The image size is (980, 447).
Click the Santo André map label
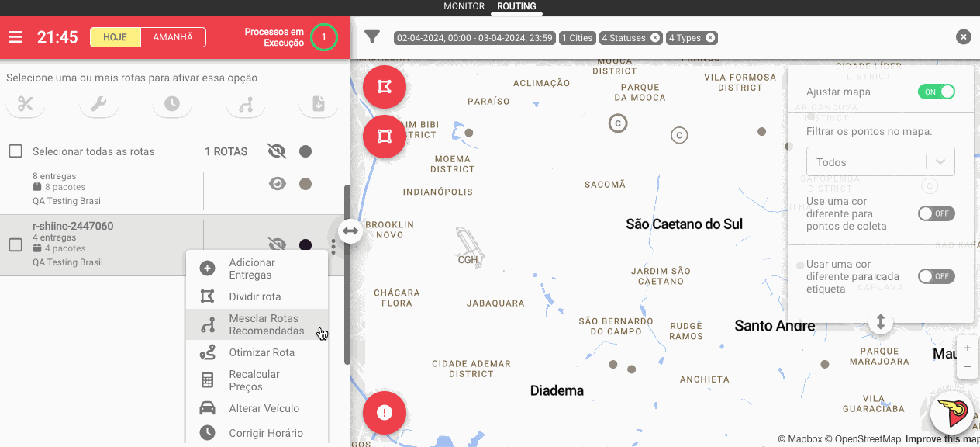(x=775, y=326)
